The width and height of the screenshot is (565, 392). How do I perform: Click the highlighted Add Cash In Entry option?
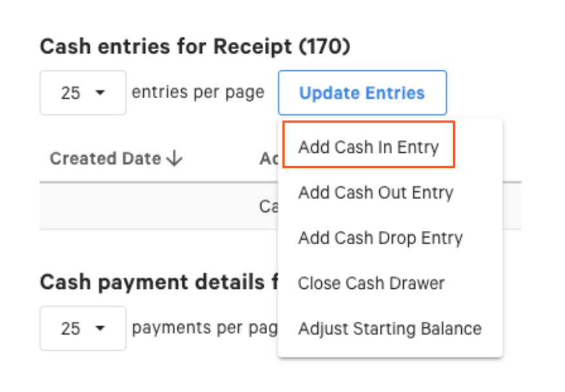tap(368, 147)
